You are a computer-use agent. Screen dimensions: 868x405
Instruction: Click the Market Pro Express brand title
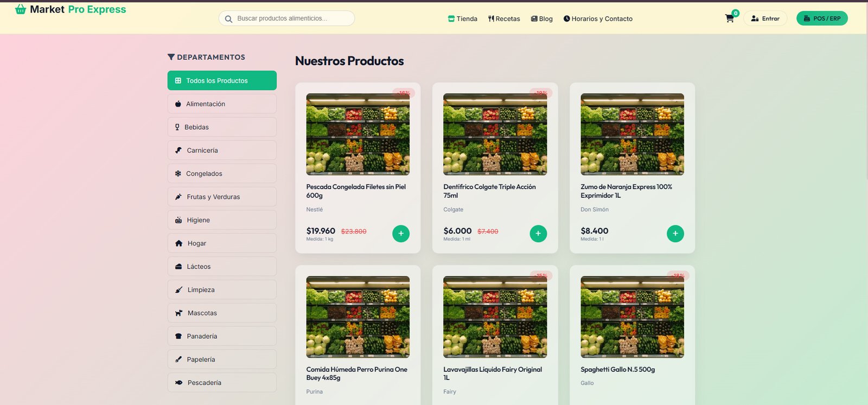pos(78,9)
